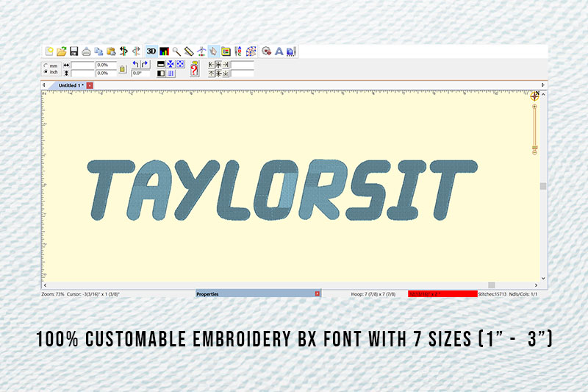The image size is (588, 392).
Task: Click the gear with red mark icon
Action: [x=267, y=51]
